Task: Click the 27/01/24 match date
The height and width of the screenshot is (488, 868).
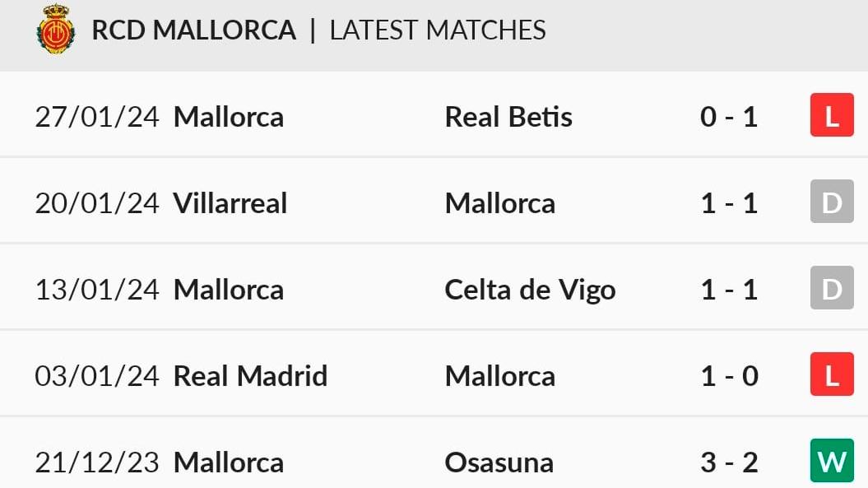Action: click(x=97, y=117)
